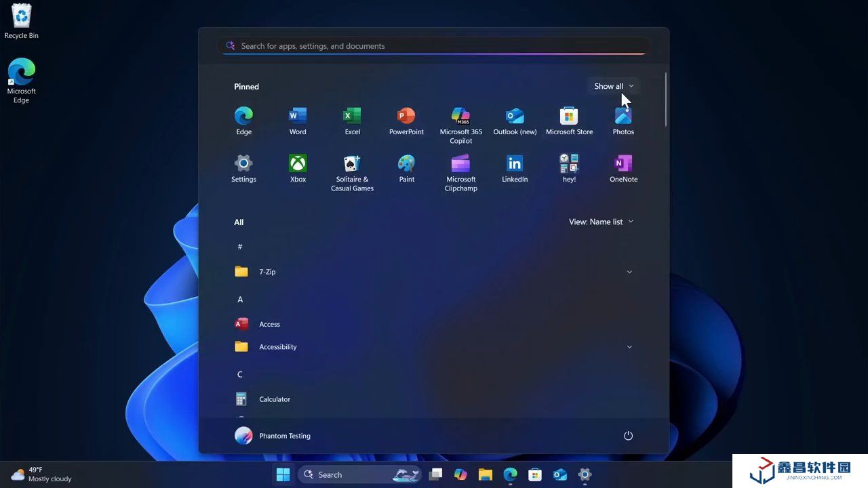
Task: Open the Paint app
Action: pos(406,168)
